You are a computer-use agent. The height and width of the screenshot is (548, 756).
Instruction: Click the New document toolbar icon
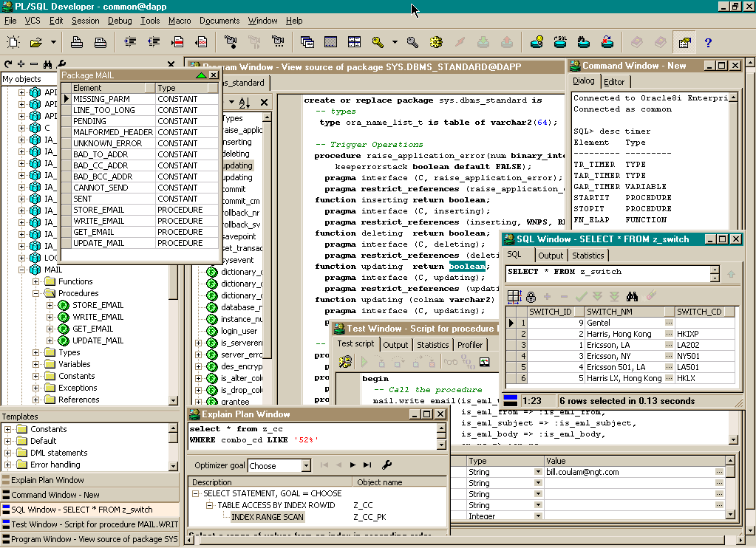click(13, 42)
